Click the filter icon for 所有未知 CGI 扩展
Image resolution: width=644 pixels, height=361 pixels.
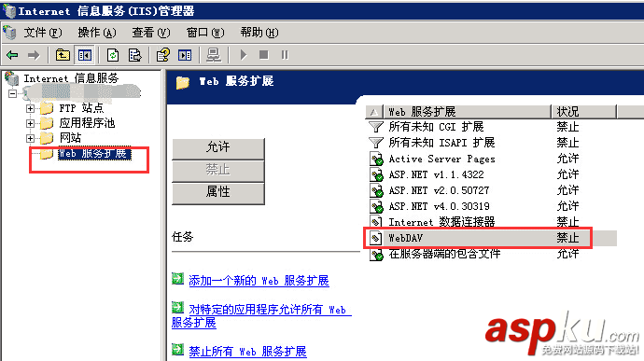pos(376,127)
